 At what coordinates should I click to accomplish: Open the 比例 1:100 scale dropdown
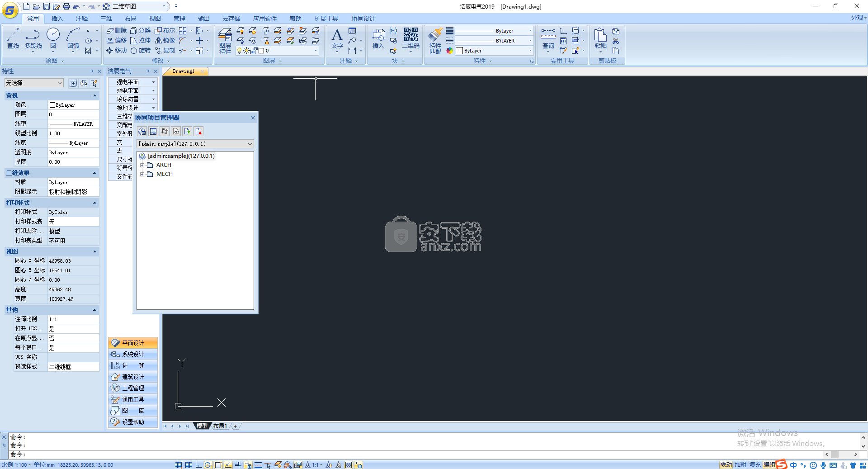(16, 465)
